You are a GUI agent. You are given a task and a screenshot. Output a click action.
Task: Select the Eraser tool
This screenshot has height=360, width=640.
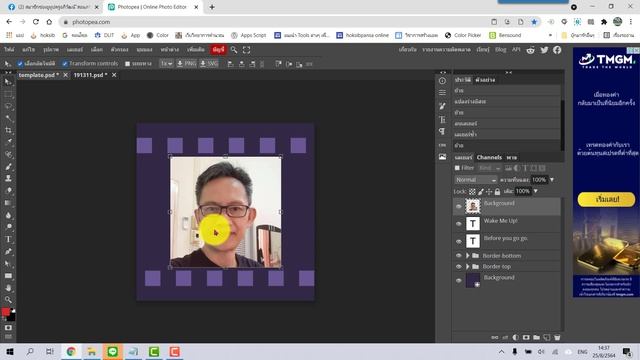(8, 191)
